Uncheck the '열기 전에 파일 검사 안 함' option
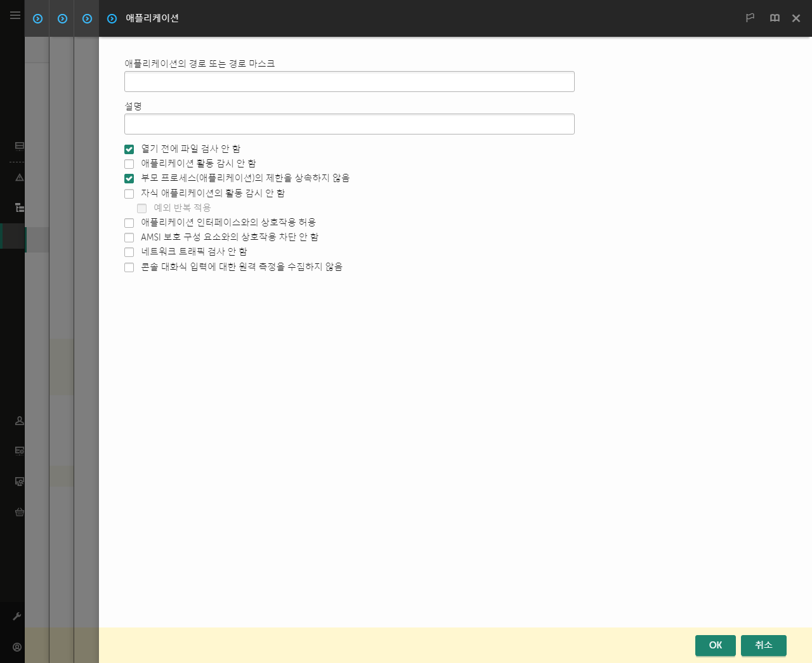This screenshot has width=812, height=663. (x=129, y=149)
